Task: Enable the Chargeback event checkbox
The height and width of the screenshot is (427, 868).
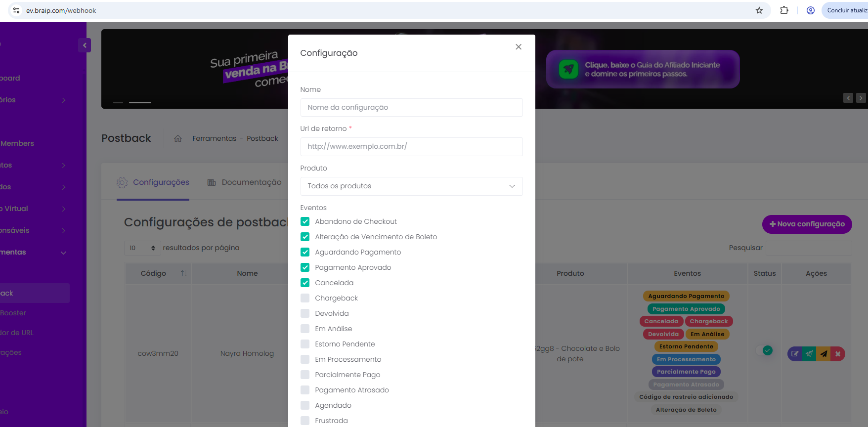Action: [305, 298]
